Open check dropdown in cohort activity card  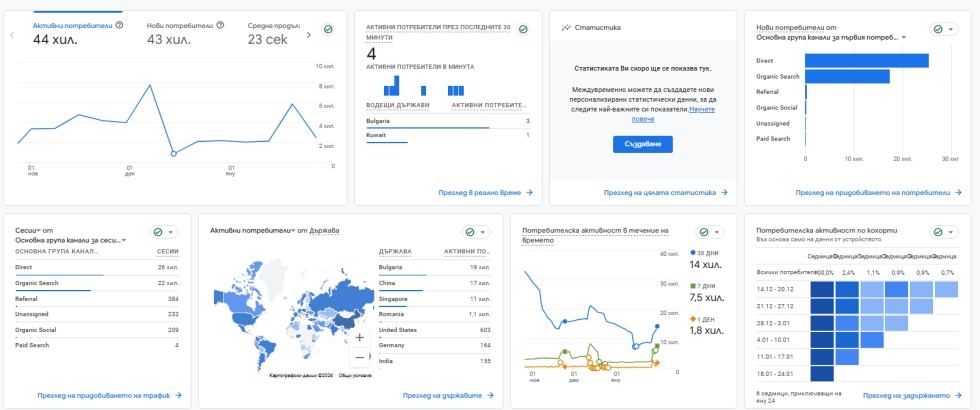click(943, 232)
